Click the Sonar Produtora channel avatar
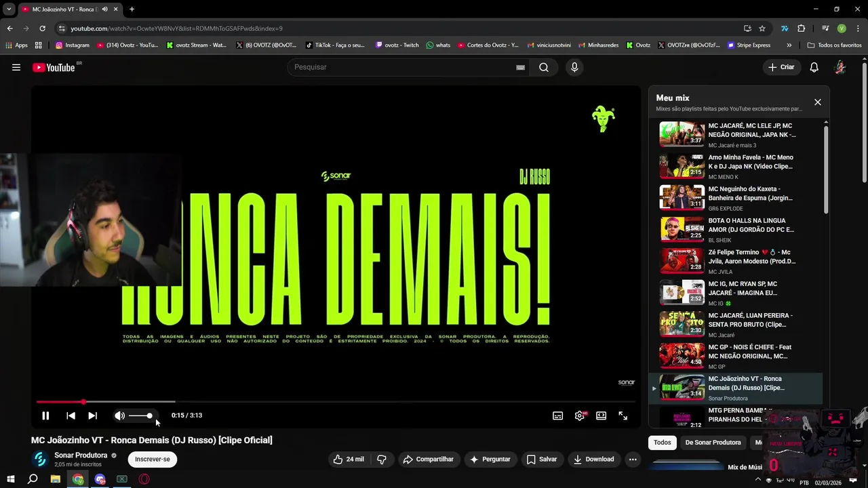868x488 pixels. pos(40,459)
